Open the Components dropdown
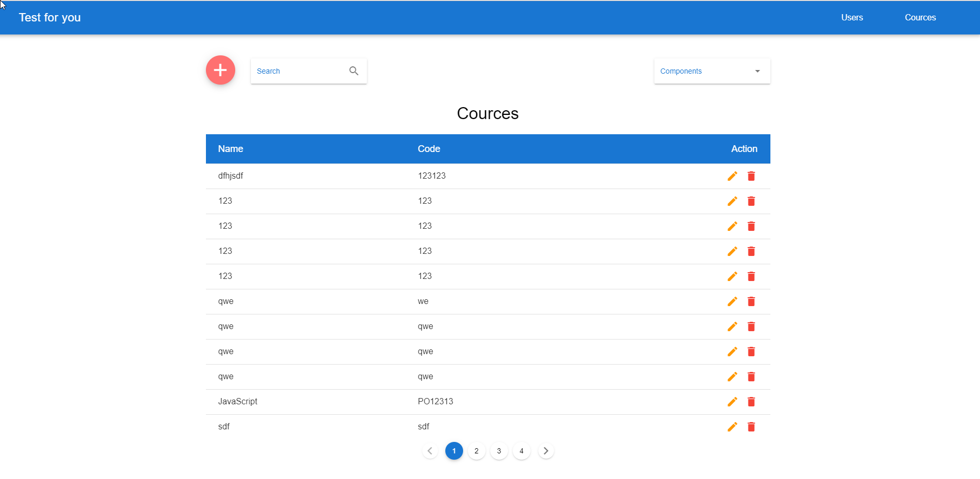 click(x=712, y=71)
